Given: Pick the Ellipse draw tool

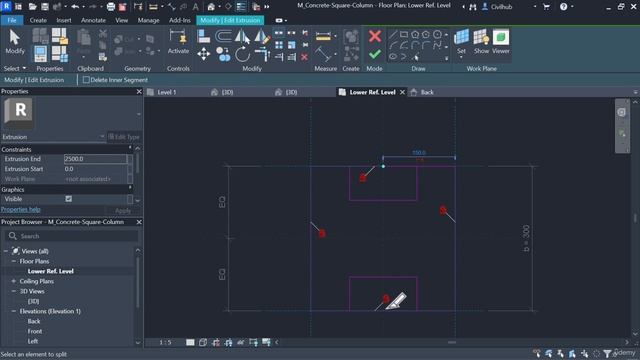Looking at the screenshot, I should click(393, 56).
